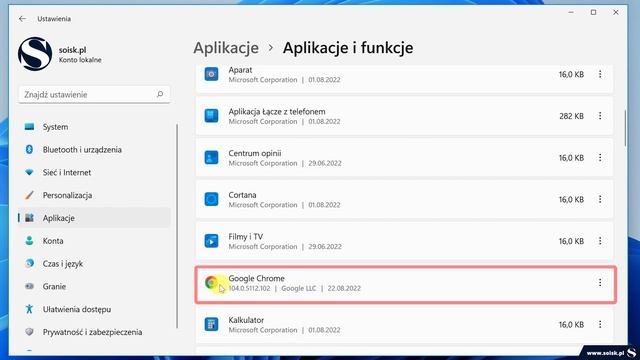Viewport: 640px width, 360px height.
Task: Open the soisk.pl account avatar
Action: [35, 54]
